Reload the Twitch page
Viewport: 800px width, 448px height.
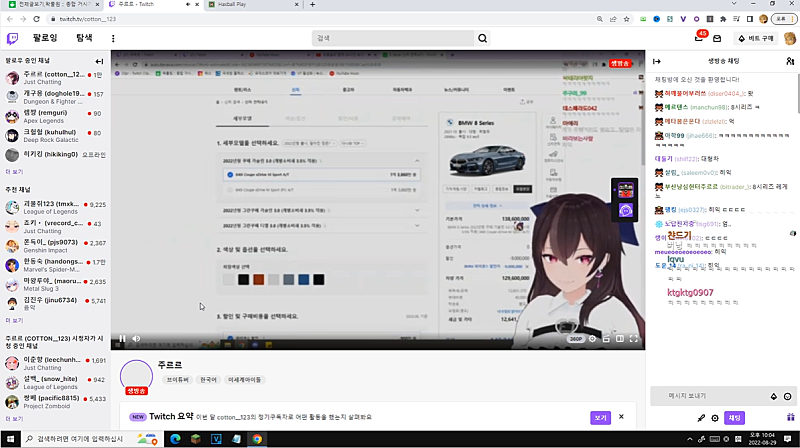click(36, 19)
